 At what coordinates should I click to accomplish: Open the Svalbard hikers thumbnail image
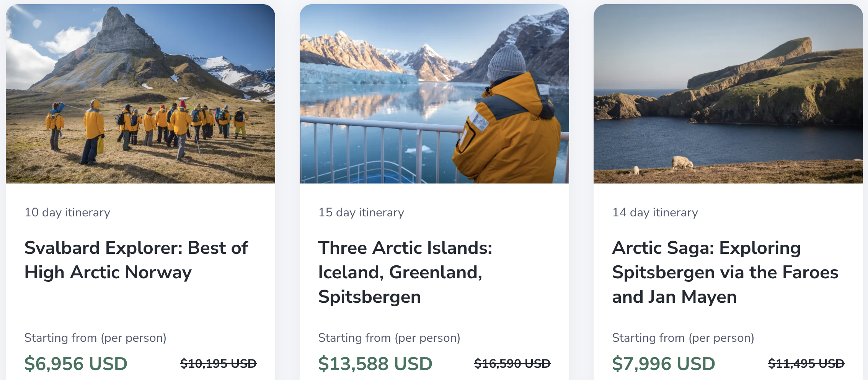coord(140,94)
